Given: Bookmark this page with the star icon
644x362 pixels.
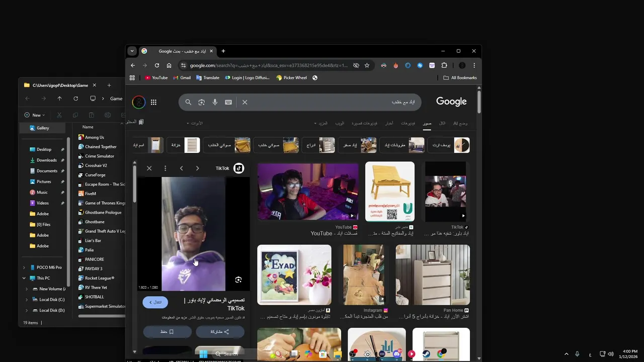Looking at the screenshot, I should coord(367,65).
